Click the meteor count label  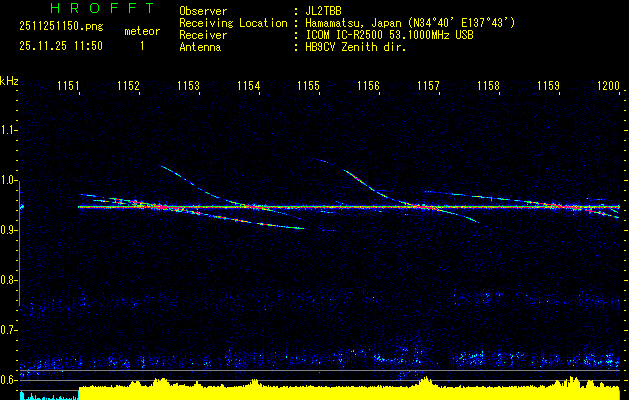pos(141,31)
